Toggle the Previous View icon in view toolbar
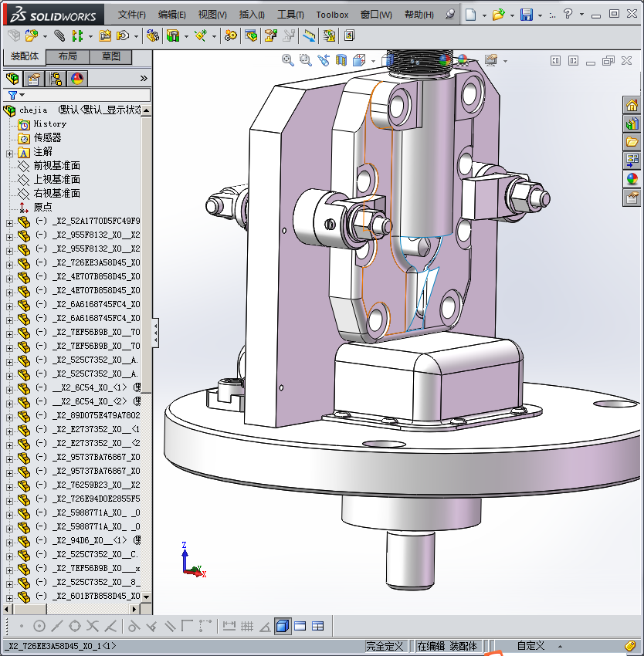 (323, 60)
